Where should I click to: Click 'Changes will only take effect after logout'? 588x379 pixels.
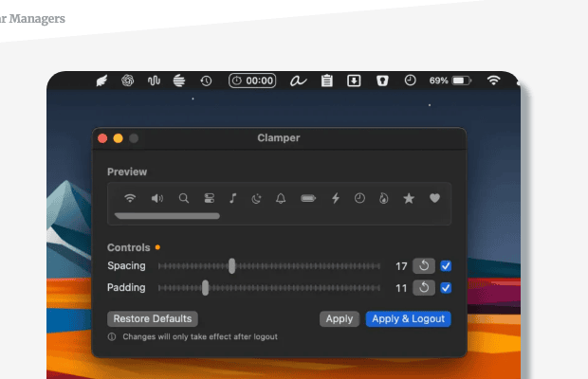pos(200,336)
